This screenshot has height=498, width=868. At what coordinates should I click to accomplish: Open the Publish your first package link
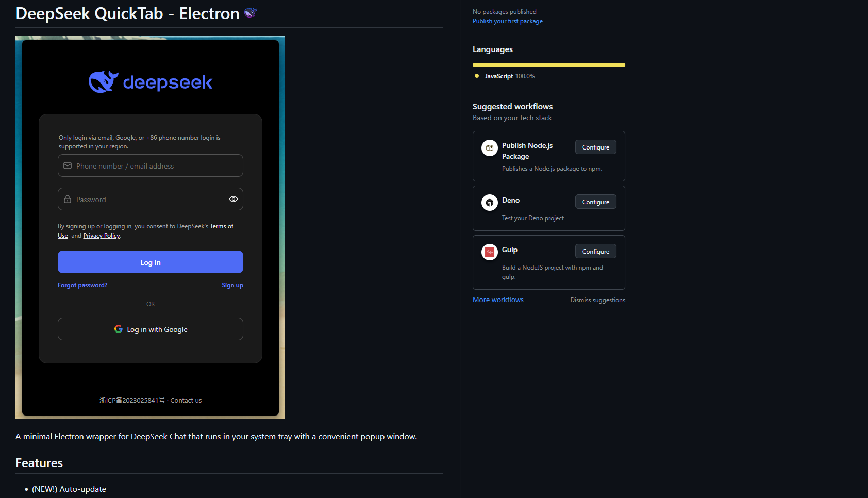[x=507, y=21]
